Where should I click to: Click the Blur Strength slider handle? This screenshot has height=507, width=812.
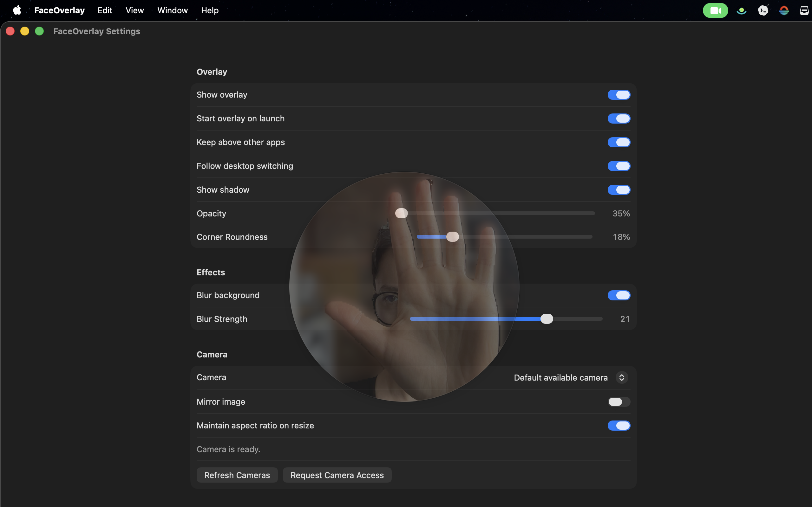(547, 318)
